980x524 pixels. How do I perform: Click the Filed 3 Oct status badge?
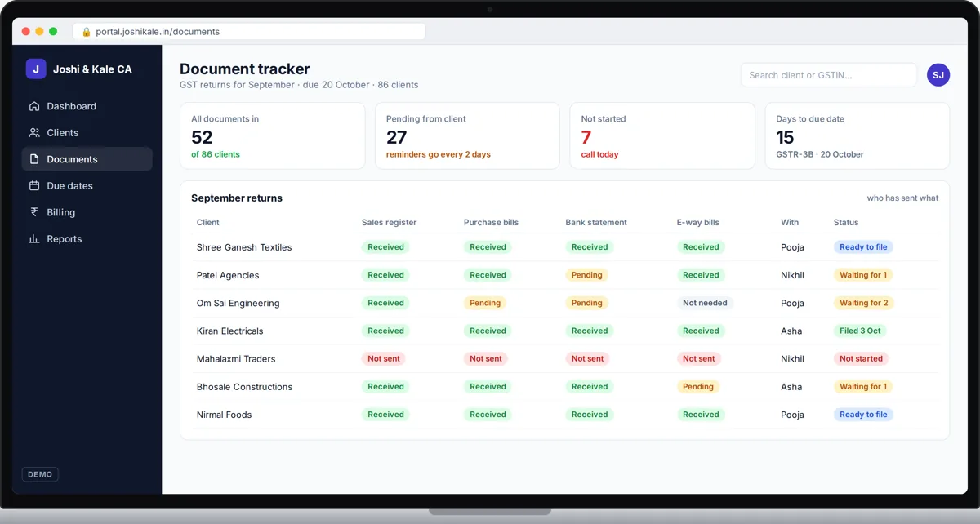(x=860, y=331)
